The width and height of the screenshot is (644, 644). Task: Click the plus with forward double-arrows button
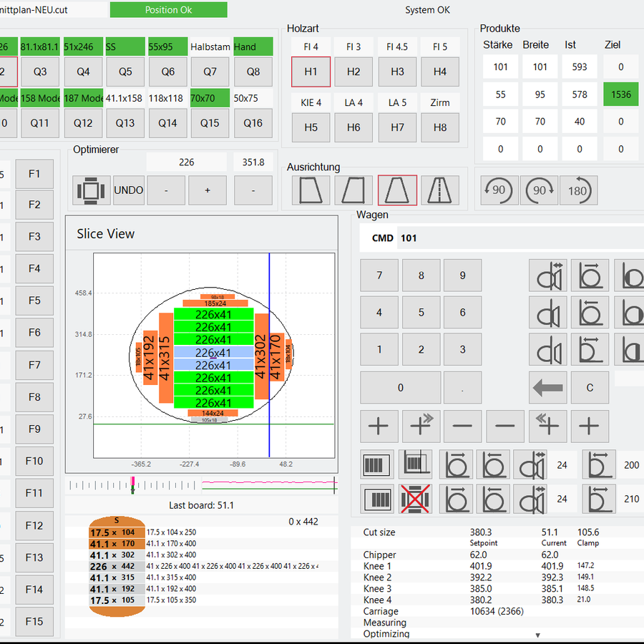click(421, 426)
